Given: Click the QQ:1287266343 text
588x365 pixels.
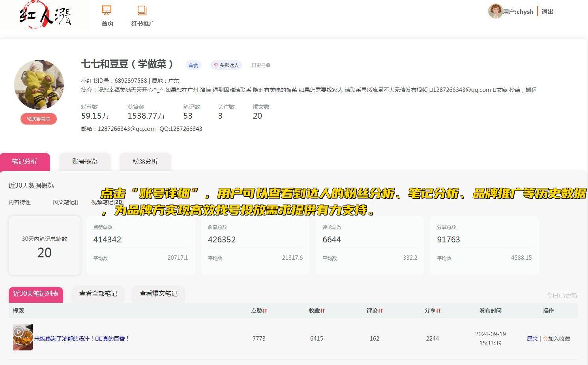Looking at the screenshot, I should [x=181, y=129].
